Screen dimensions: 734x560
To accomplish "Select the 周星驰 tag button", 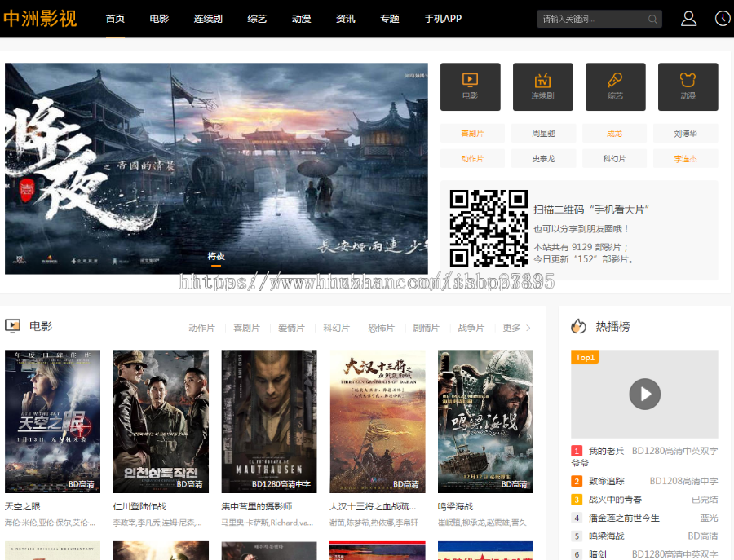I will point(543,134).
